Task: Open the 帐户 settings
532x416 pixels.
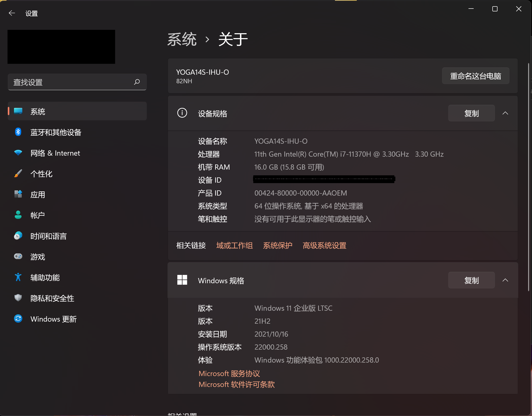Action: 77,215
